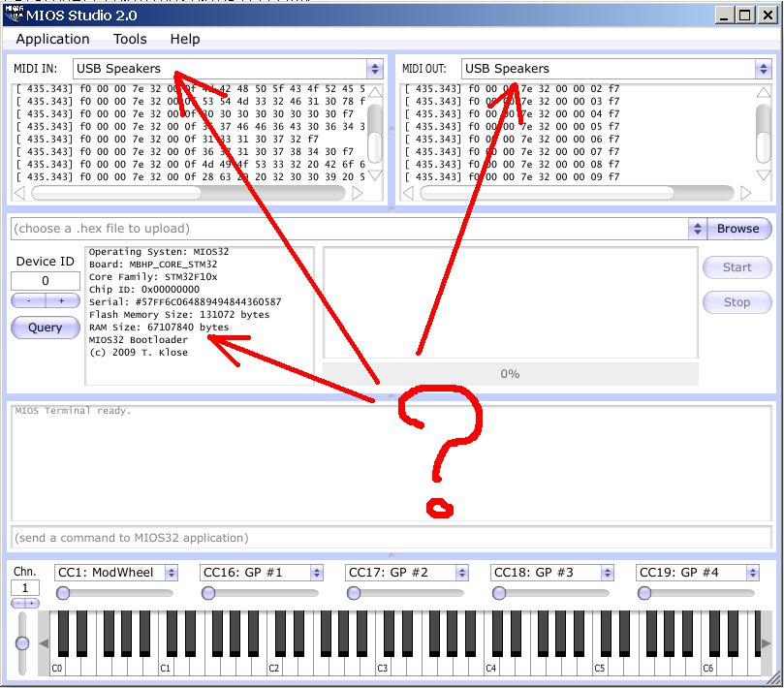Viewport: 784px width, 688px height.
Task: Click the MIDI OUT monitor scroll-down arrow
Action: coord(764,175)
